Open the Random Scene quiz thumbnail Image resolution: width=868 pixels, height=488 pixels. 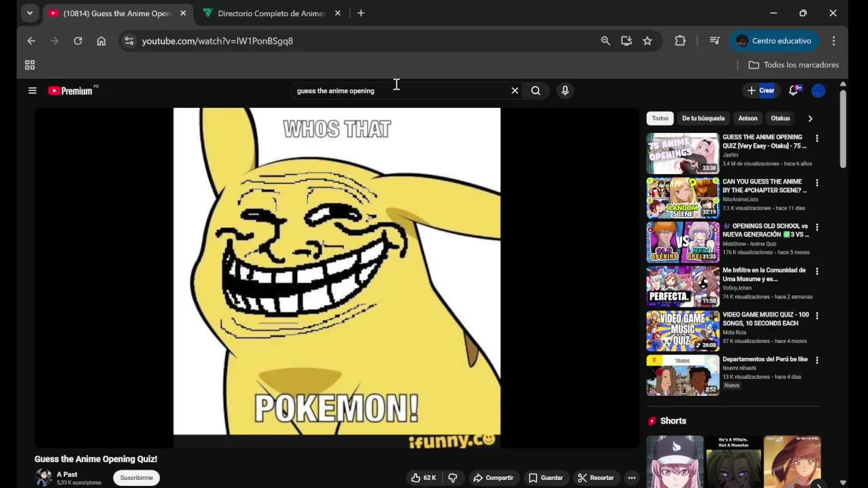pos(683,198)
